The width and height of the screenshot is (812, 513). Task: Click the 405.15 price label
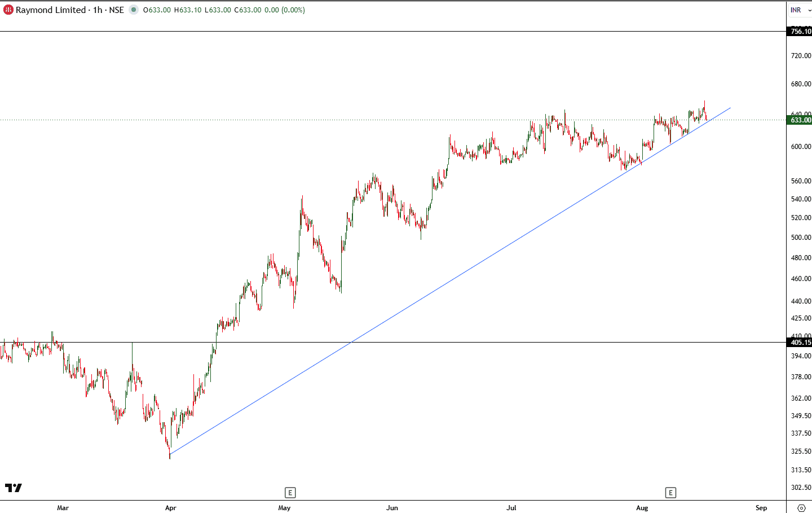[x=800, y=342]
